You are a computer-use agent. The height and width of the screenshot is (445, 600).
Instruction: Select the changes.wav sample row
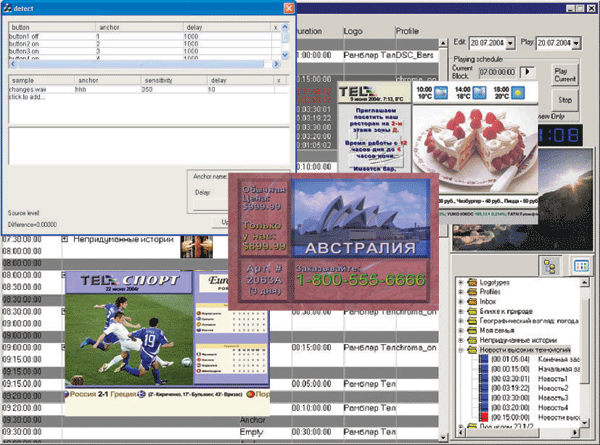point(148,89)
